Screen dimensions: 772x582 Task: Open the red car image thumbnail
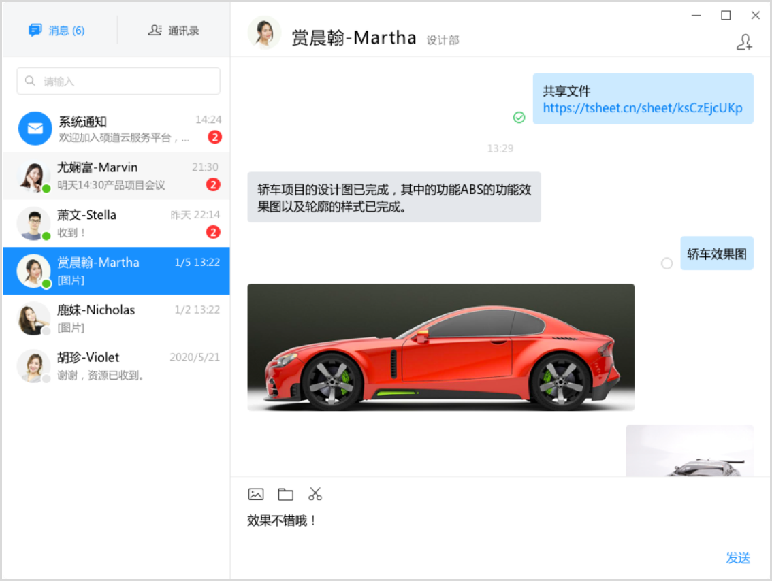[441, 347]
